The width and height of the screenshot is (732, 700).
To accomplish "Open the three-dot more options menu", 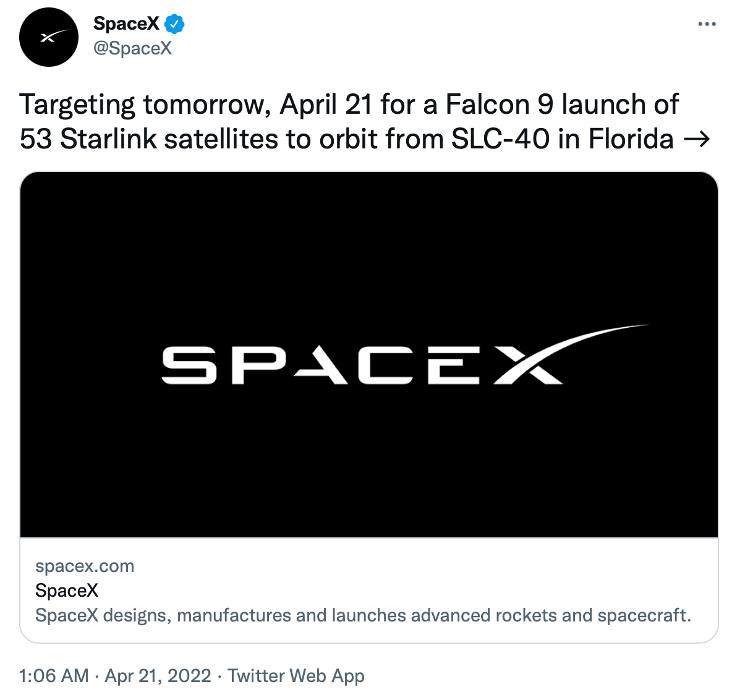I will click(706, 25).
